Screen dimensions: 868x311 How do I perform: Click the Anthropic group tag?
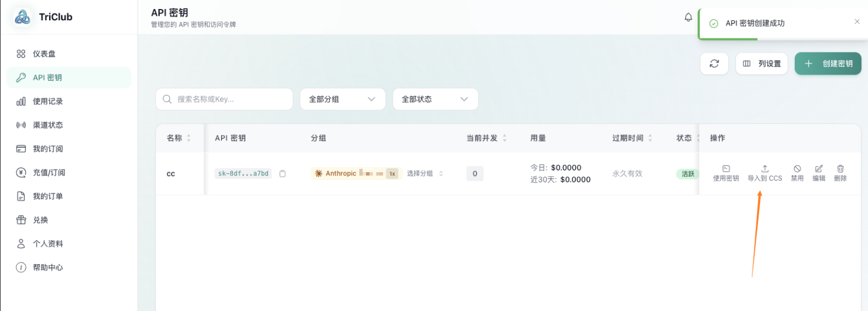coord(355,174)
